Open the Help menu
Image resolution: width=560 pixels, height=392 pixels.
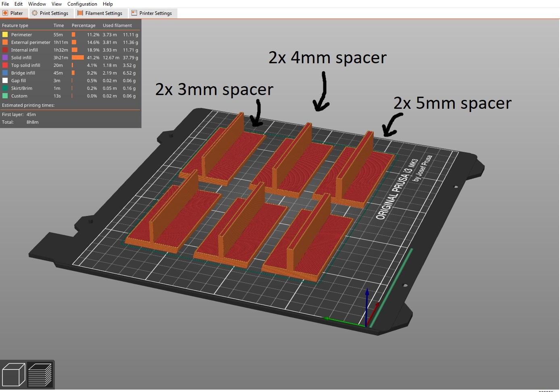pyautogui.click(x=108, y=4)
